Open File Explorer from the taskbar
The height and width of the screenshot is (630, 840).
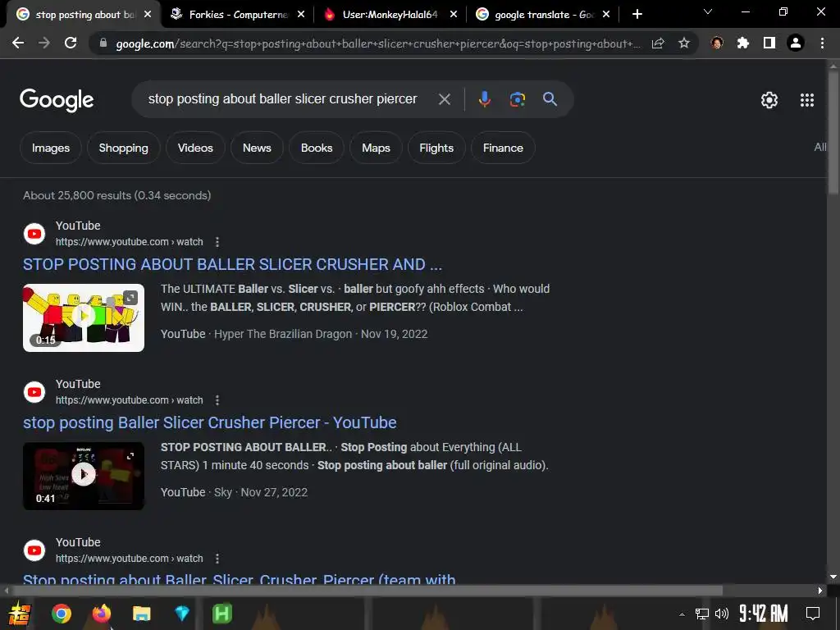coord(141,614)
